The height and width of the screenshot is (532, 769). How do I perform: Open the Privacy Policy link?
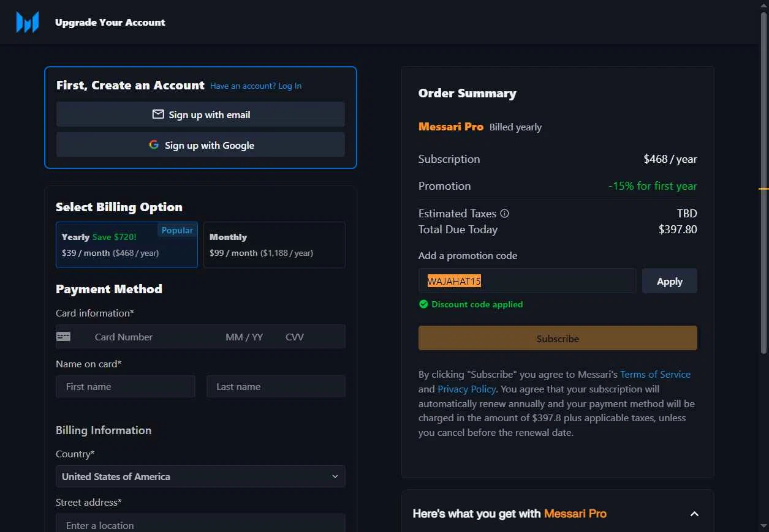point(466,389)
